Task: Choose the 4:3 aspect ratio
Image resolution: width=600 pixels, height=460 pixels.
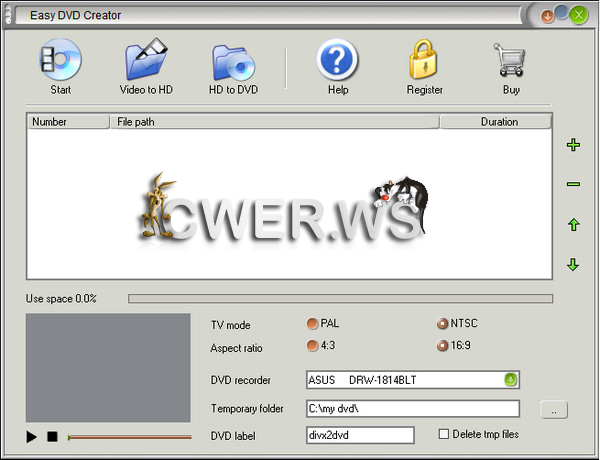Action: click(313, 346)
